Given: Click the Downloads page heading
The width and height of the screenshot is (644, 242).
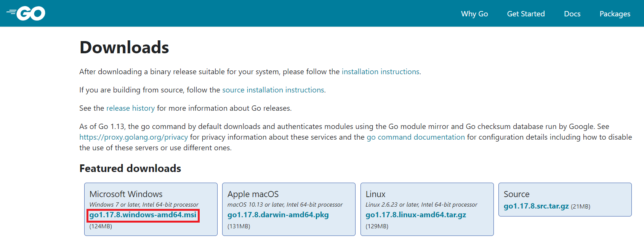Looking at the screenshot, I should [x=124, y=48].
